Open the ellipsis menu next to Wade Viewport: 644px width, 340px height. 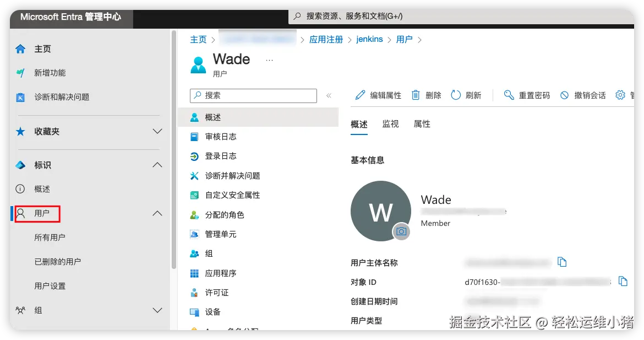click(x=269, y=61)
